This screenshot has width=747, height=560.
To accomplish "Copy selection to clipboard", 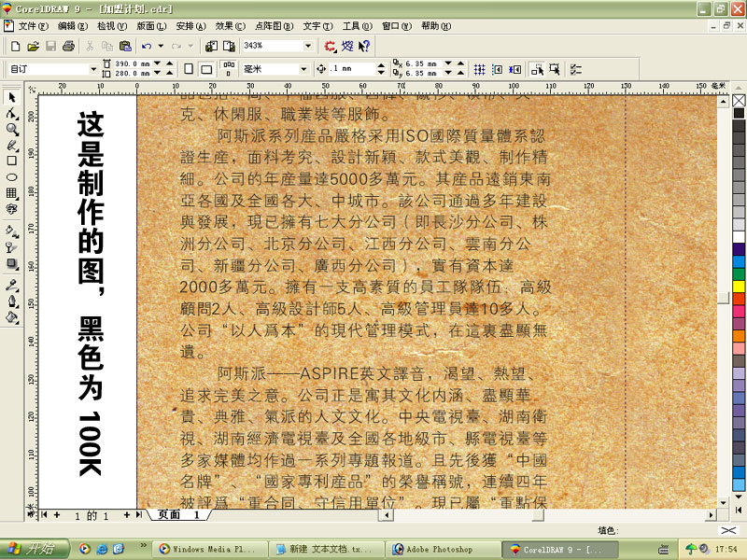I will pos(107,46).
